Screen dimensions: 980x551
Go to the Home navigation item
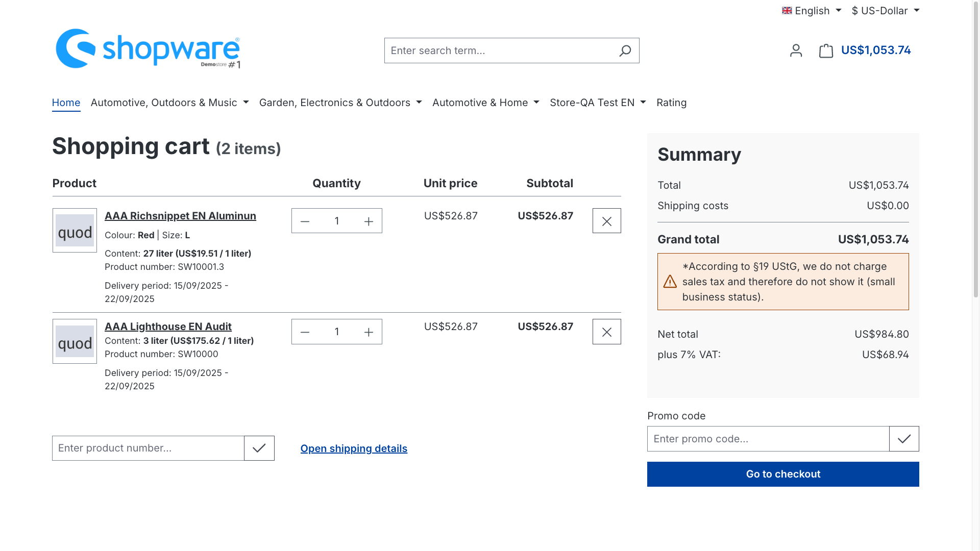[66, 103]
